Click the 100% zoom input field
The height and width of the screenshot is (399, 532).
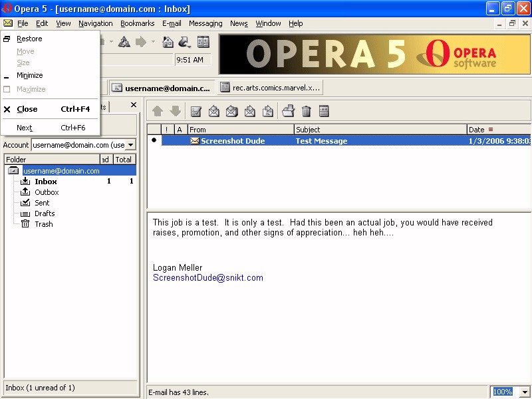point(505,392)
